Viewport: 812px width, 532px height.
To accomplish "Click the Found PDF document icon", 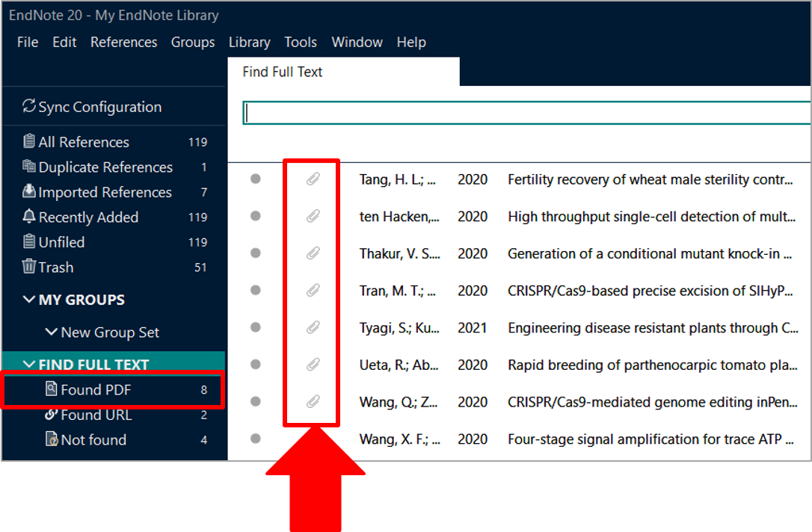I will tap(52, 389).
